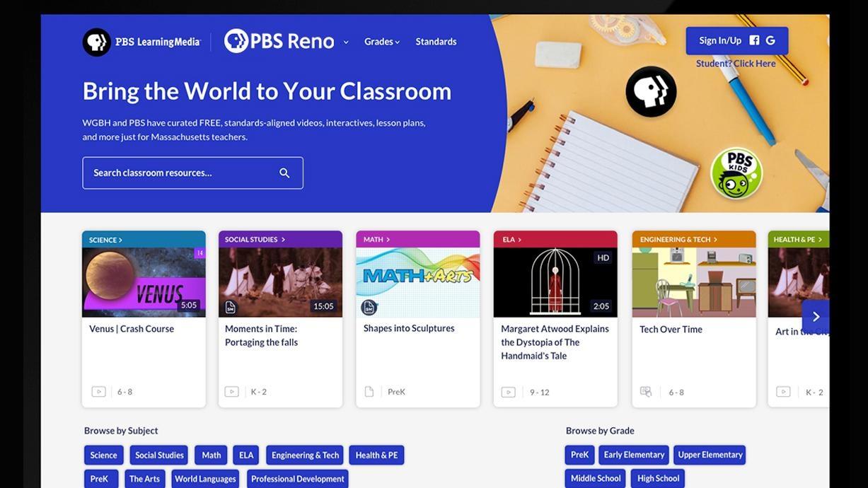Follow the Student? Click Here link
Screen dimensions: 868x488
(736, 64)
